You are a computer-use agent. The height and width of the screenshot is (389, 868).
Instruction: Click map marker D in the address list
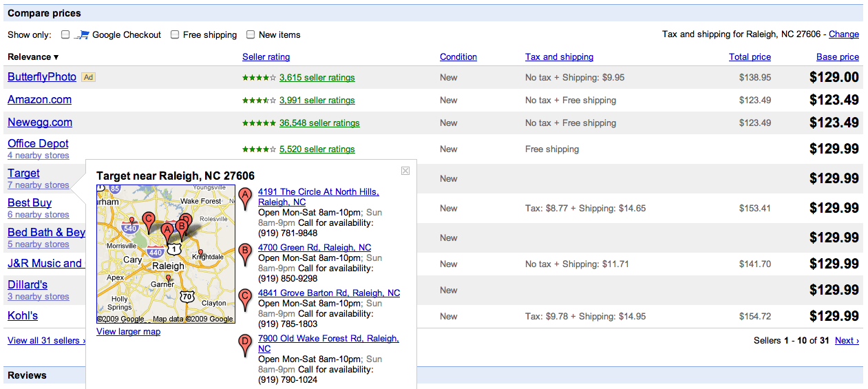point(244,344)
